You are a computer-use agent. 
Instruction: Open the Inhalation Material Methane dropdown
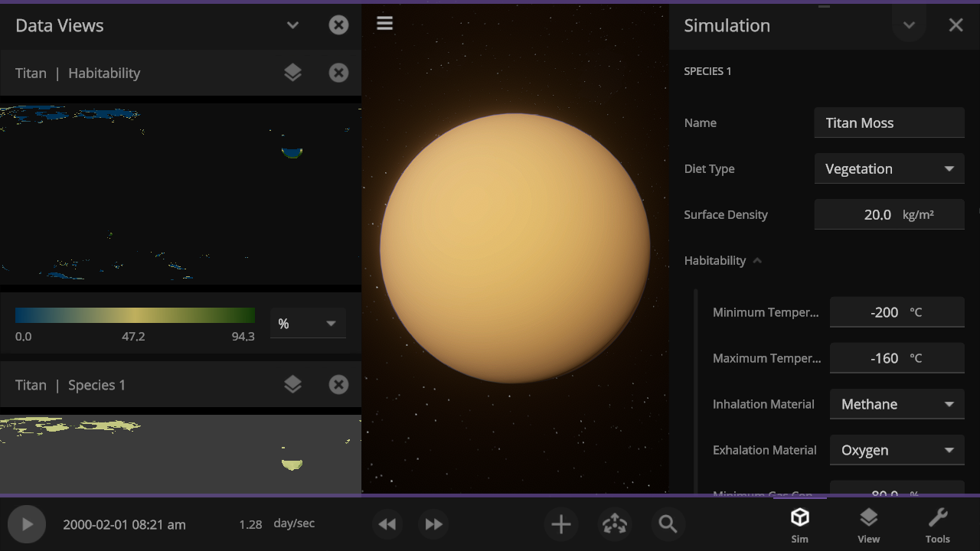897,404
